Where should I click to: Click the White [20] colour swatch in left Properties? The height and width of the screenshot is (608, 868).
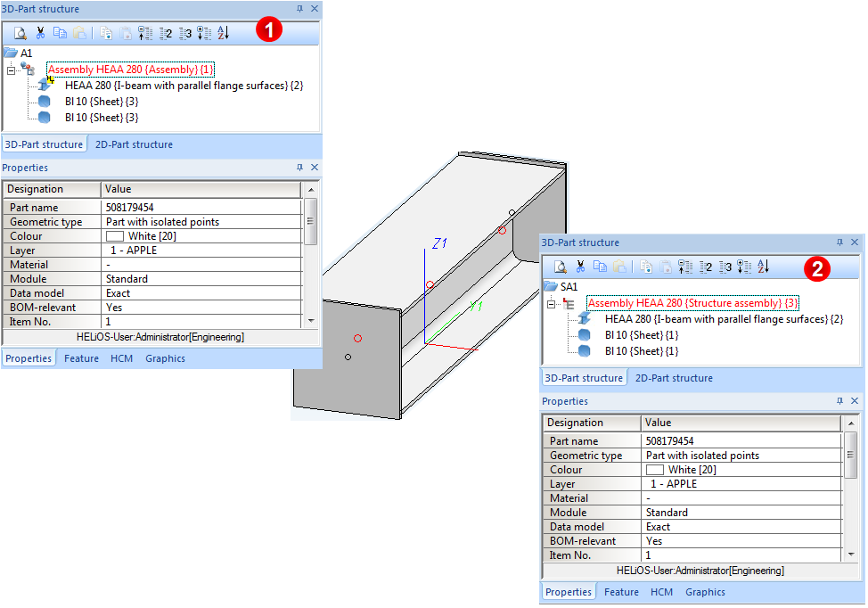(x=115, y=236)
